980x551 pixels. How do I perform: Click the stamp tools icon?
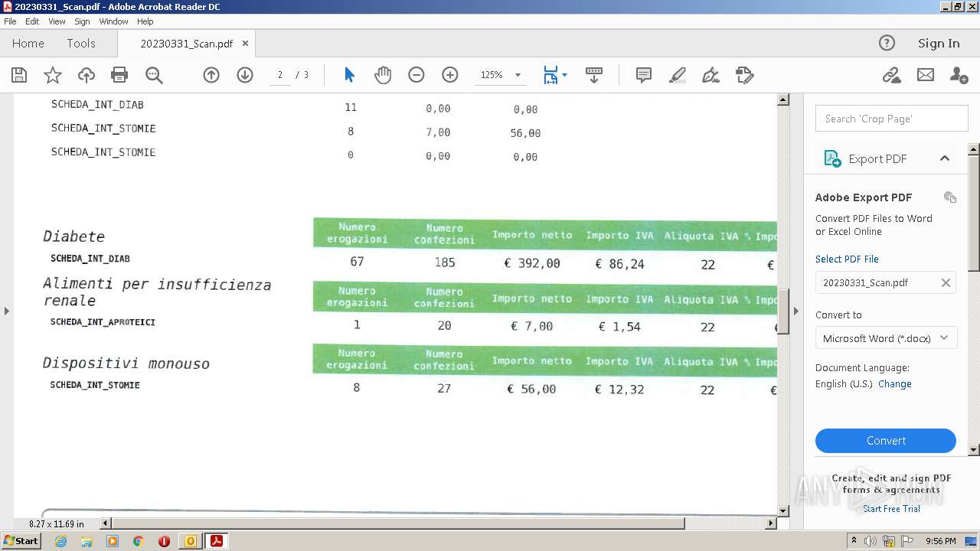[x=745, y=75]
